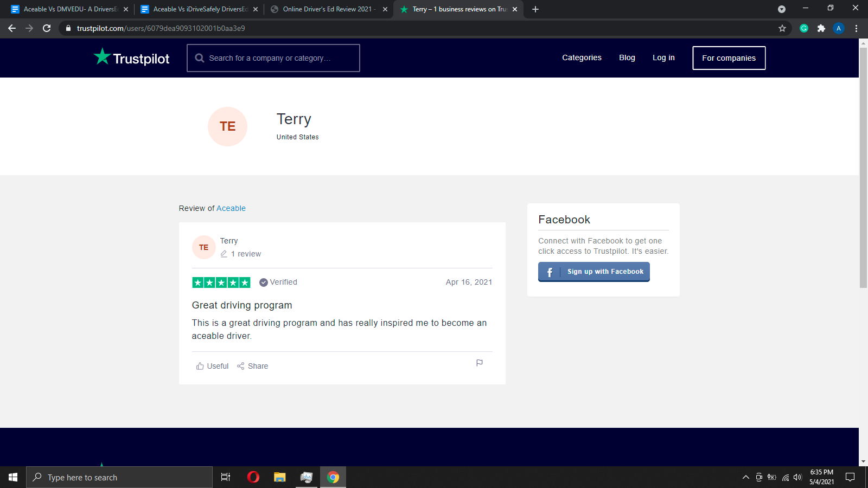
Task: Click the Trustpilot logo
Action: tap(131, 57)
